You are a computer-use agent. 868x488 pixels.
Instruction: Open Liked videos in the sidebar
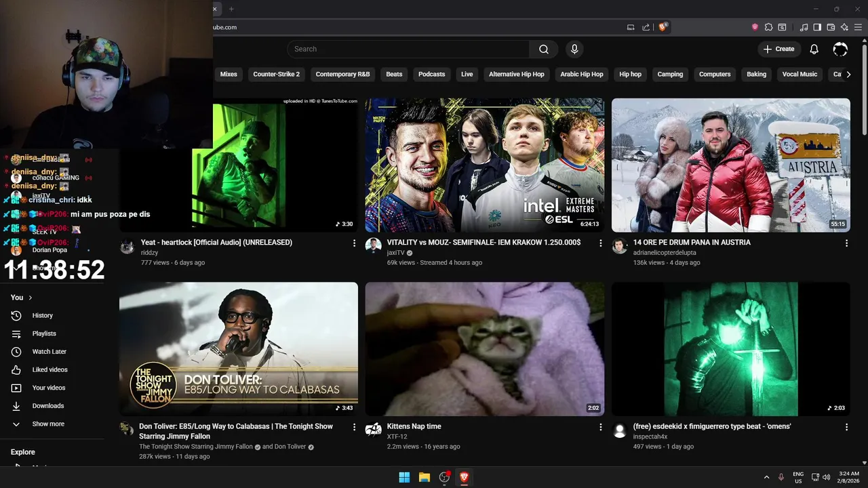(x=50, y=369)
